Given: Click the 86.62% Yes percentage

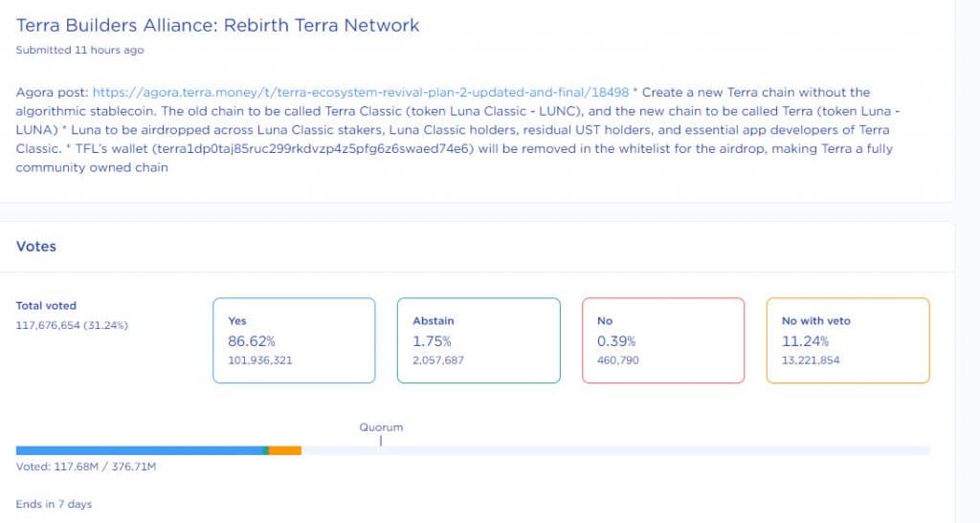Looking at the screenshot, I should tap(250, 341).
